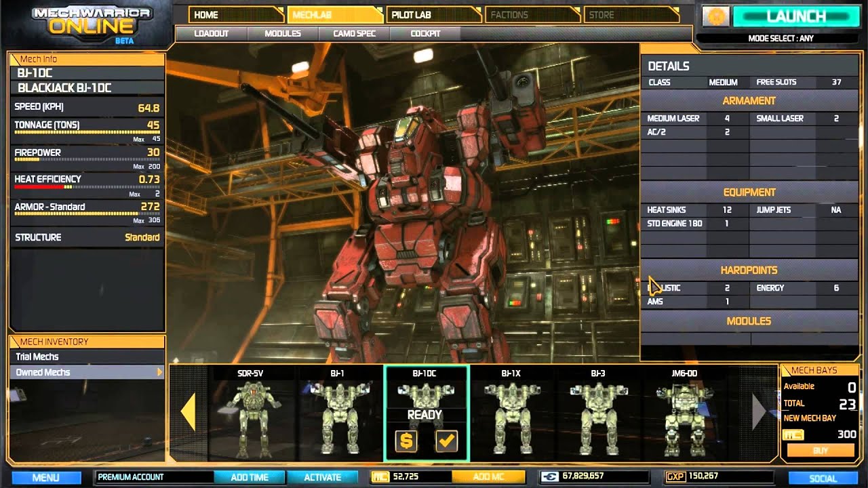Click the Modules section header in Details
The width and height of the screenshot is (868, 488).
point(749,321)
